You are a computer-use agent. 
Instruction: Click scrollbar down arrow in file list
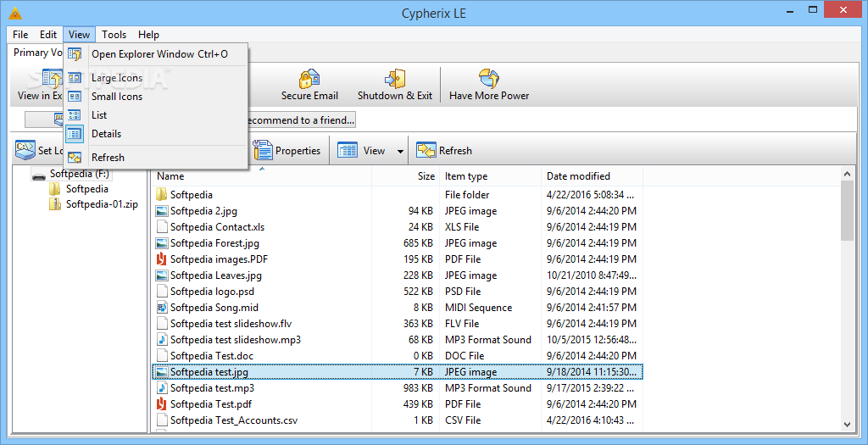pyautogui.click(x=847, y=425)
